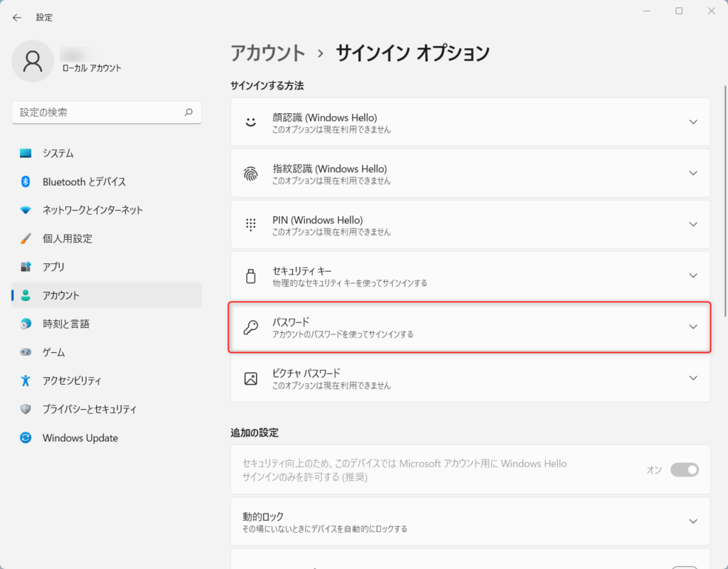This screenshot has width=728, height=569.
Task: Expand the 顔認識 (Windows Hello) chevron
Action: [x=693, y=122]
